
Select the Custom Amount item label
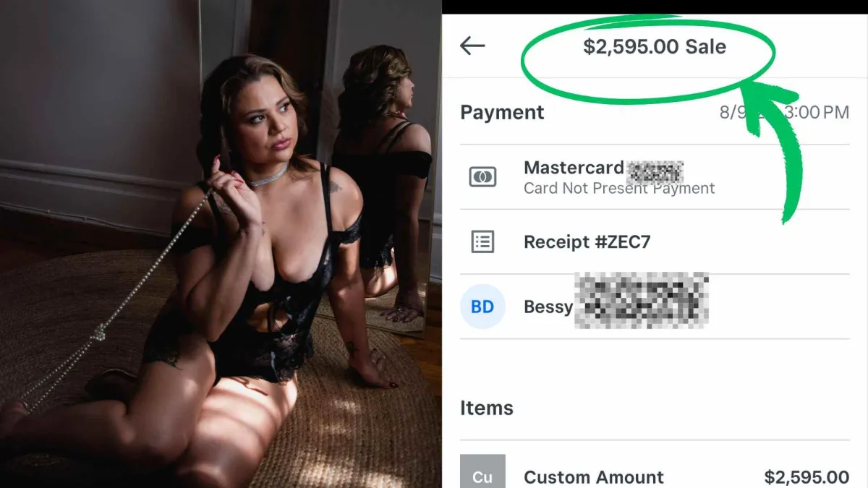tap(594, 477)
